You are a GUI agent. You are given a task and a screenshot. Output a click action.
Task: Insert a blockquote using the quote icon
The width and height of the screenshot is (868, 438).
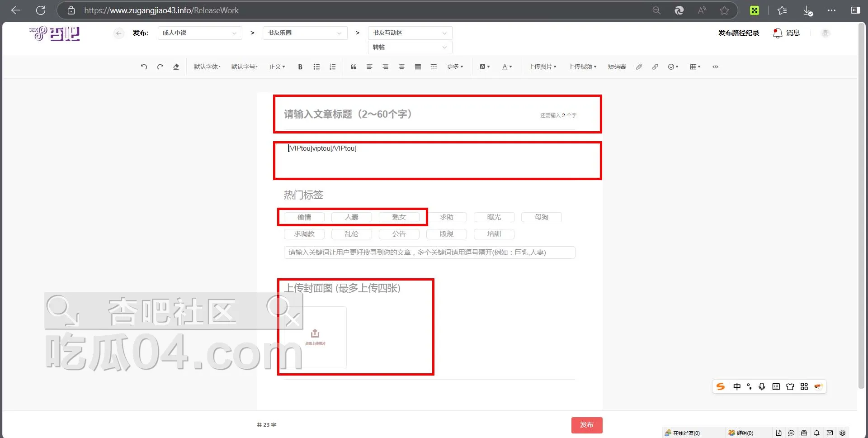353,67
